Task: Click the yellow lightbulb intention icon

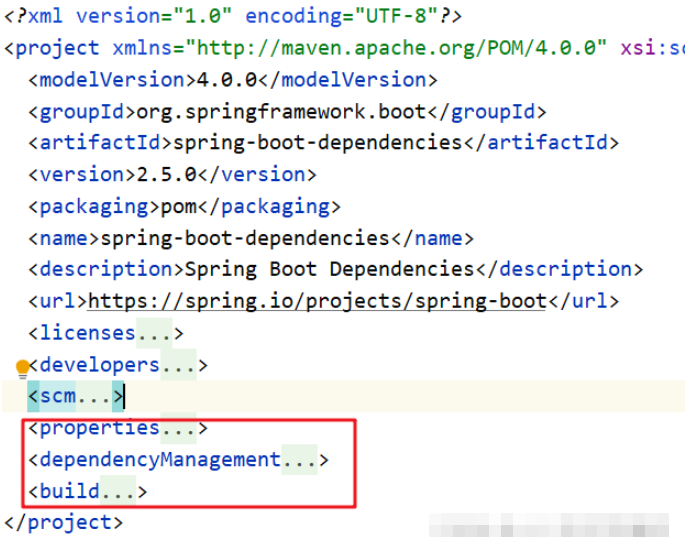Action: pos(22,369)
